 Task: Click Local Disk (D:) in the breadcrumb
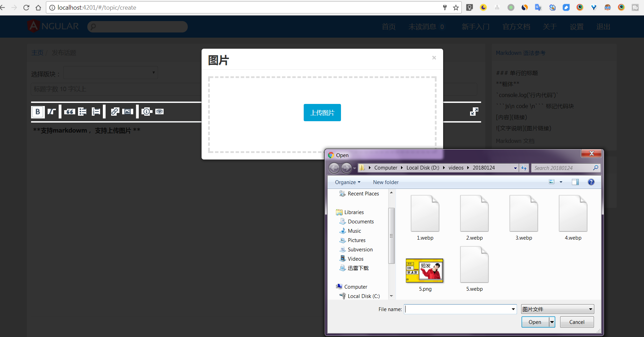(423, 168)
